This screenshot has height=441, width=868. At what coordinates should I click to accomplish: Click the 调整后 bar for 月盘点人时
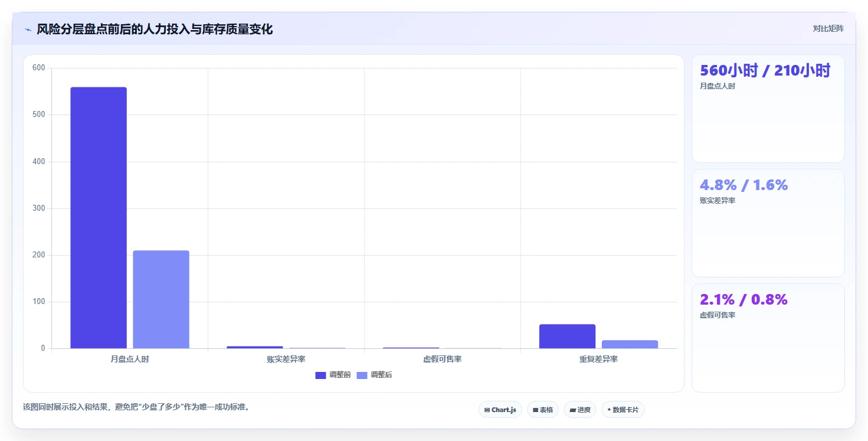(x=161, y=299)
